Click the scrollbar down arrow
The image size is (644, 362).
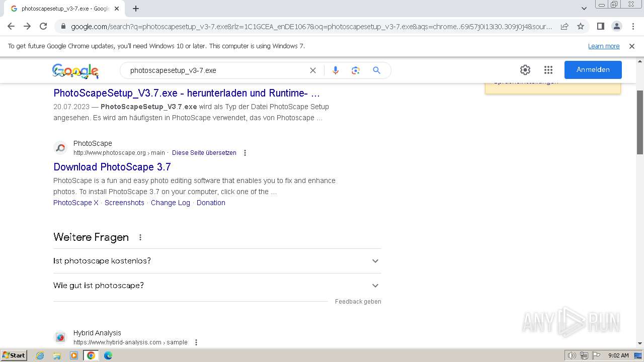[640, 344]
